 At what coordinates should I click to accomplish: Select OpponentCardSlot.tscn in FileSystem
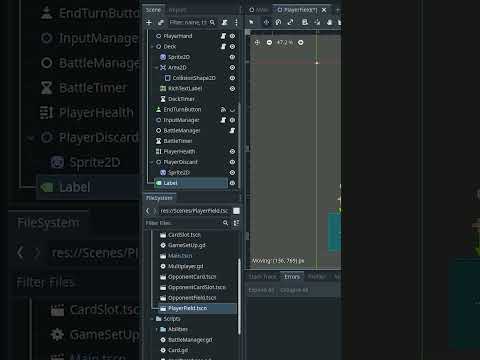(197, 287)
